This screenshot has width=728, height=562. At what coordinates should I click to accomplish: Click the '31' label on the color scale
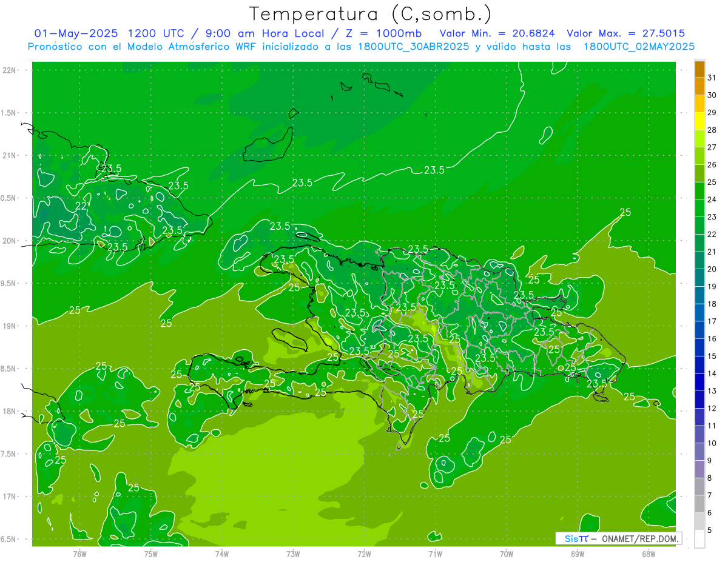click(x=712, y=78)
